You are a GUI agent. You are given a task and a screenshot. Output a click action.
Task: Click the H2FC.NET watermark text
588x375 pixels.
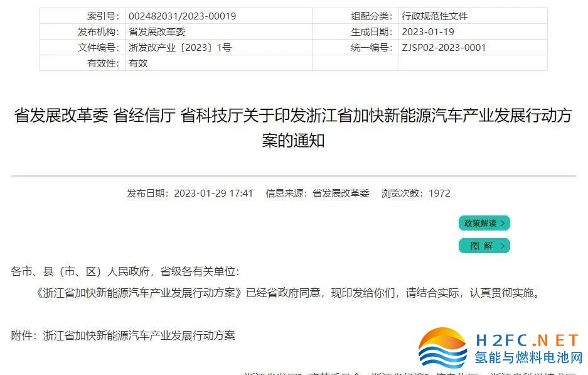[527, 340]
